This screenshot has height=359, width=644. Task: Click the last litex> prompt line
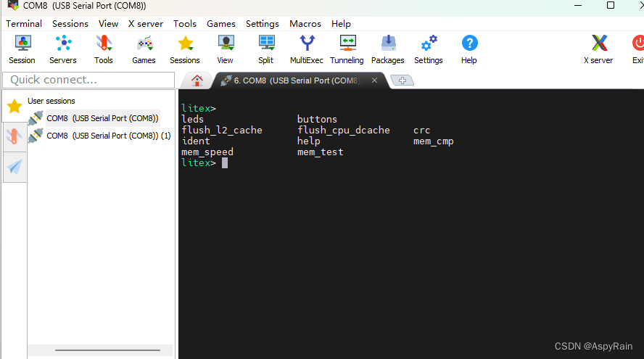205,163
